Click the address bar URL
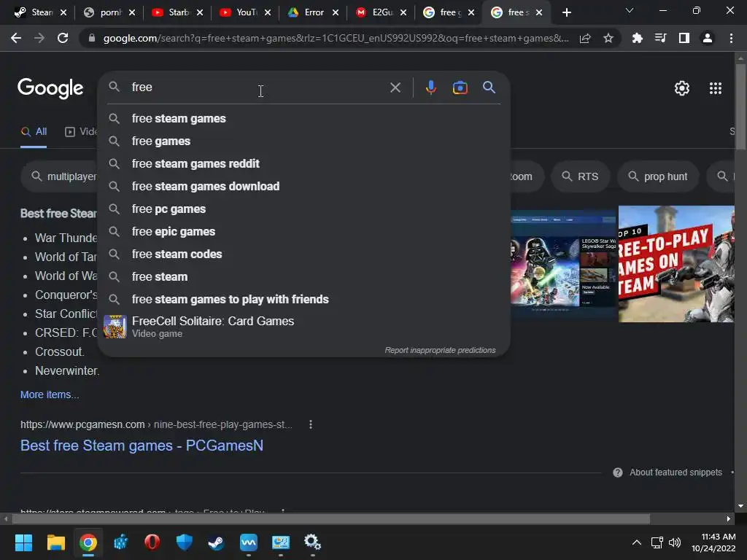This screenshot has height=560, width=747. pyautogui.click(x=336, y=38)
